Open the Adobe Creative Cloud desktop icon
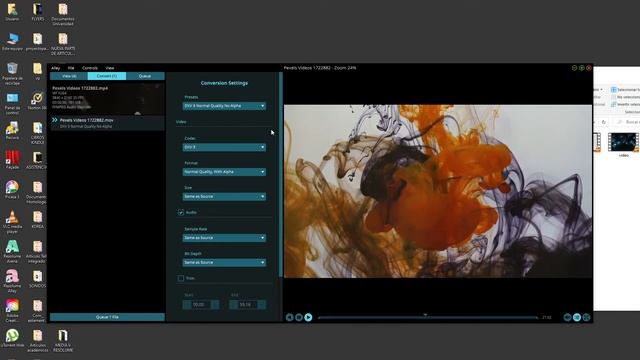640x360 pixels. (12, 311)
